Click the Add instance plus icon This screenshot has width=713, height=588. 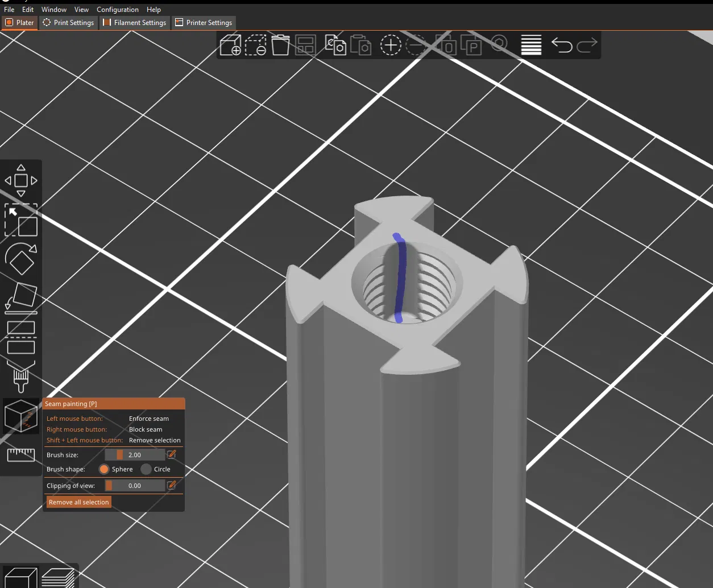click(391, 45)
